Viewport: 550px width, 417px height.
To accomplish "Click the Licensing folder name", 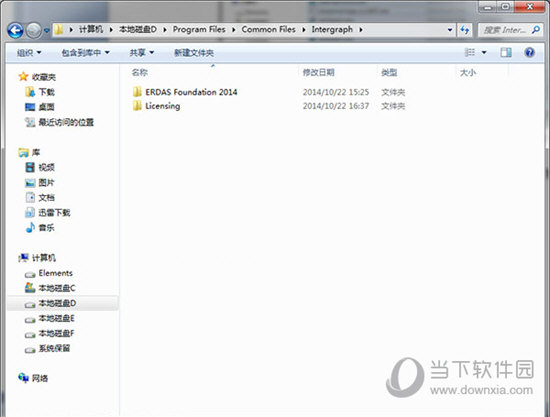I will [x=163, y=106].
